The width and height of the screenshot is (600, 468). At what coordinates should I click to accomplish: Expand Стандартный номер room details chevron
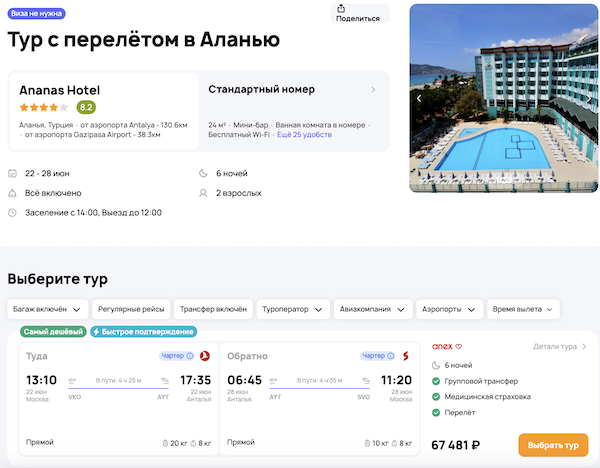pos(373,89)
